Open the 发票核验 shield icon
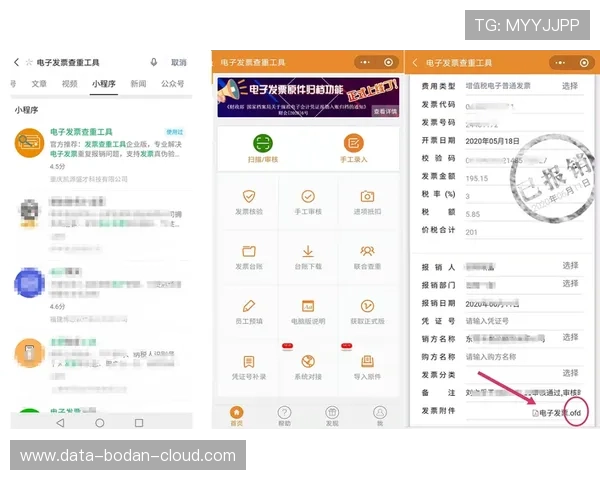Screen dimensions: 600x480 pos(249,196)
